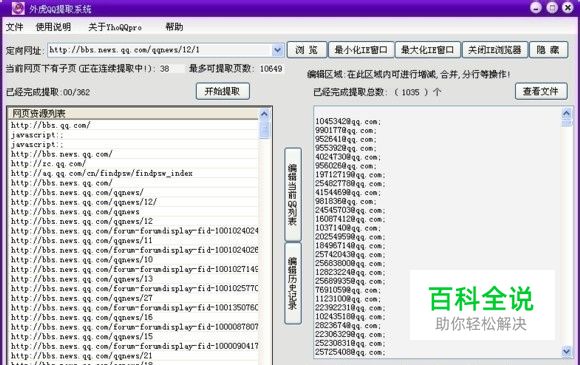Click the vertical 编辑当前QQ列表 button
The height and width of the screenshot is (365, 580).
point(293,195)
